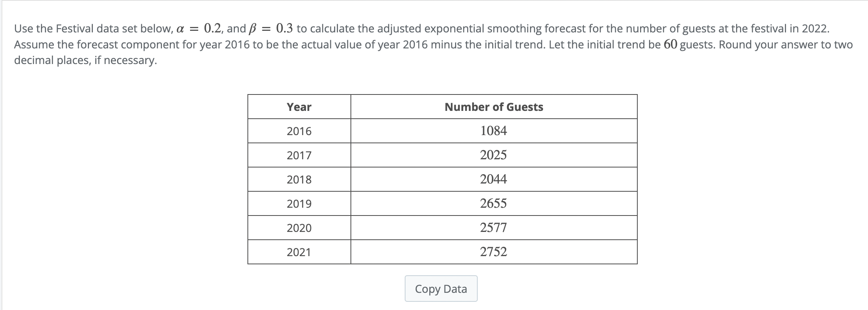Click the 2016 year cell
The height and width of the screenshot is (310, 868).
(299, 132)
